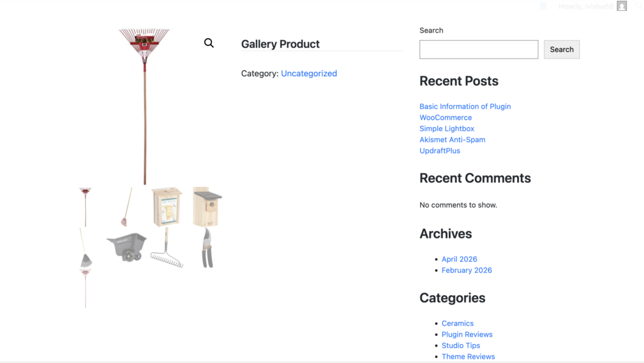The height and width of the screenshot is (363, 644).
Task: Open the Uncategorized category link
Action: 309,74
